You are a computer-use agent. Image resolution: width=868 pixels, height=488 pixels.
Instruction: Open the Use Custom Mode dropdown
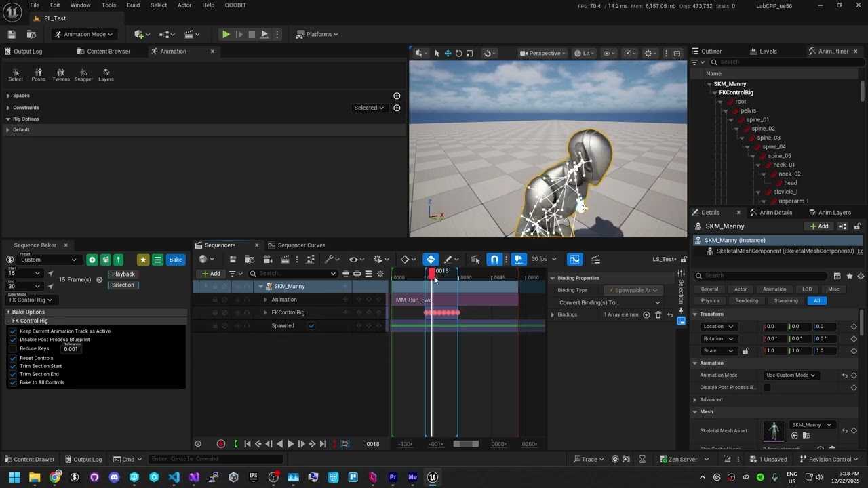click(791, 375)
